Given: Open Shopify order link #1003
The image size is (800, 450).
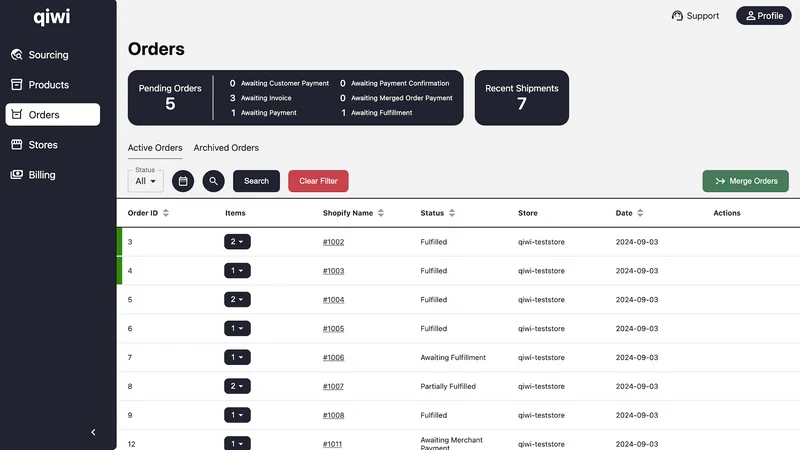Looking at the screenshot, I should (333, 271).
